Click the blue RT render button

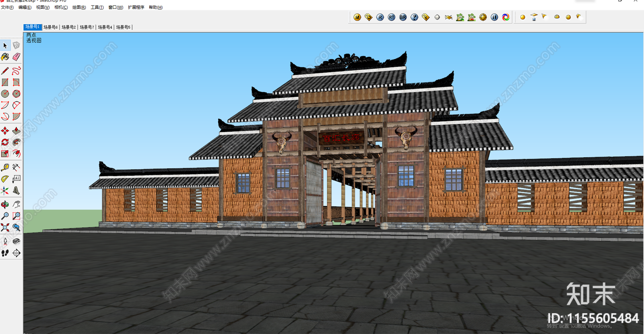click(392, 17)
